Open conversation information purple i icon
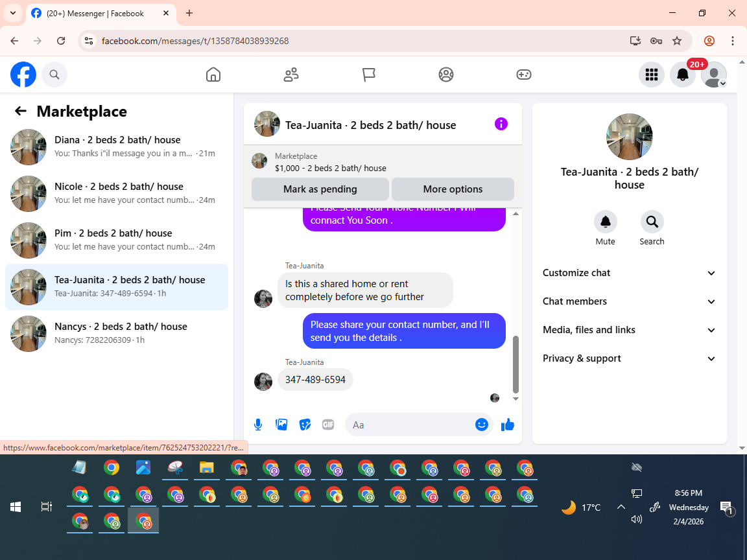Viewport: 747px width, 560px height. (501, 124)
